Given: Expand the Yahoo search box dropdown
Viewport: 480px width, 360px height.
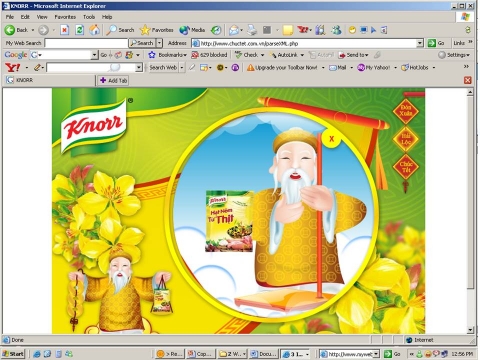Looking at the screenshot, I should 139,68.
